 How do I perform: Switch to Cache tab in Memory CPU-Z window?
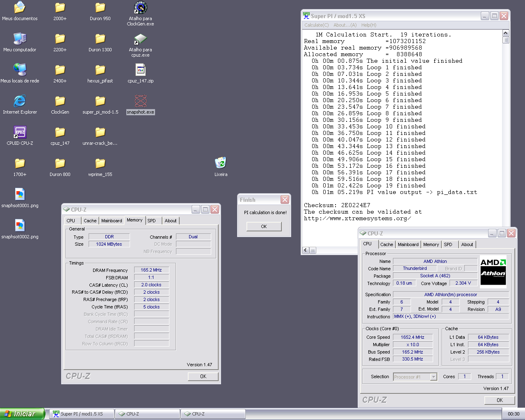click(x=90, y=221)
